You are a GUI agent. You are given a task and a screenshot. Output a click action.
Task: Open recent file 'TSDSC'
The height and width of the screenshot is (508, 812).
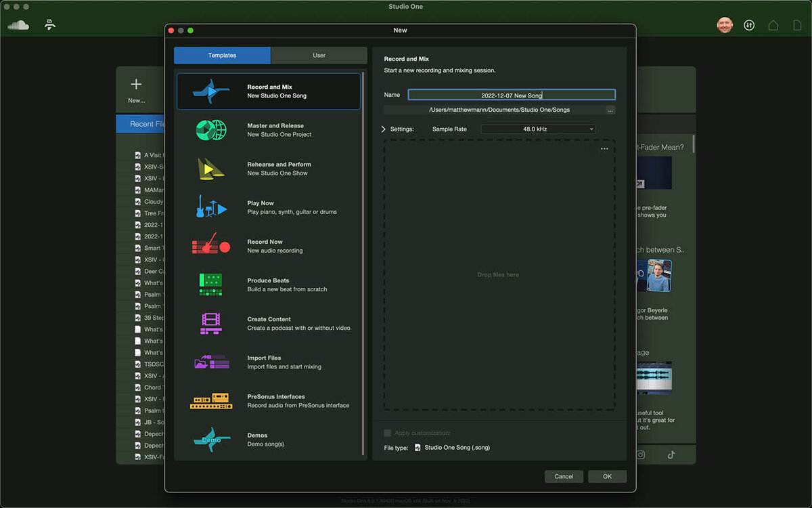154,364
